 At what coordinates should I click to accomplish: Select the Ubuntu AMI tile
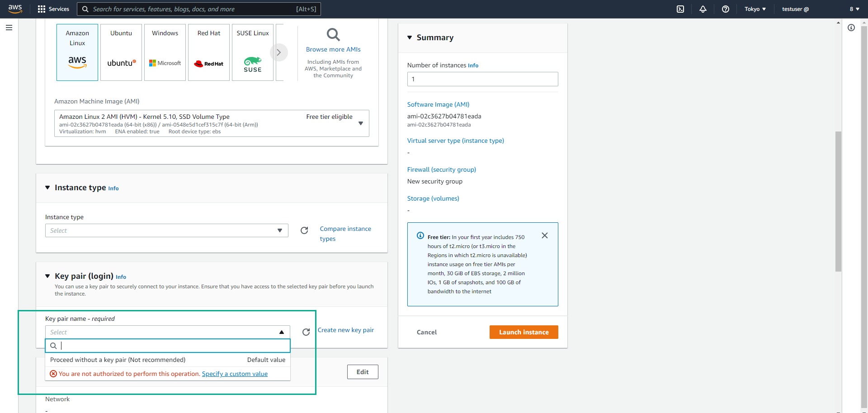point(121,52)
